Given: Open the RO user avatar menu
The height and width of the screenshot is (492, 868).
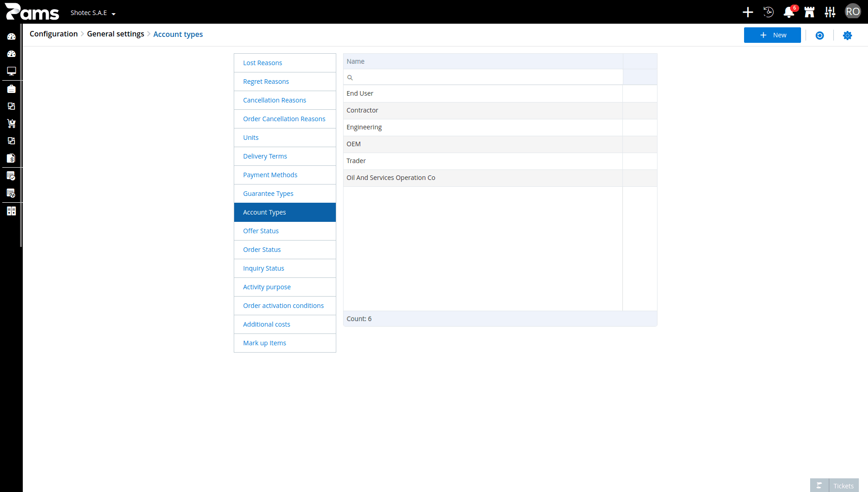Looking at the screenshot, I should tap(853, 12).
